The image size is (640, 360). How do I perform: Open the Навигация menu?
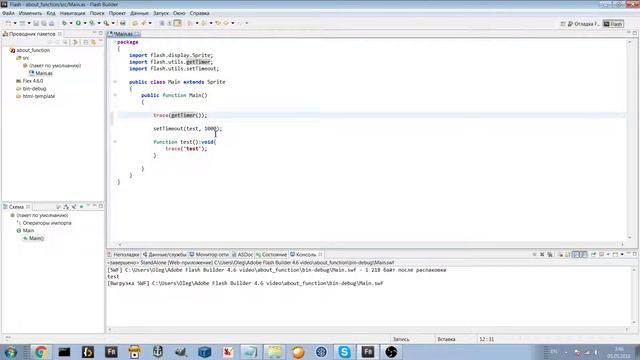click(x=72, y=13)
